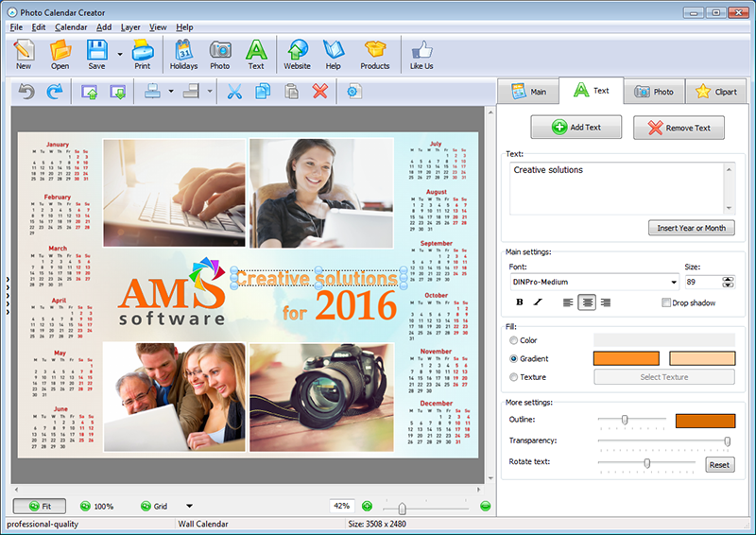Zoom in with the green plus icon
Screen dimensions: 756x535
coord(367,506)
